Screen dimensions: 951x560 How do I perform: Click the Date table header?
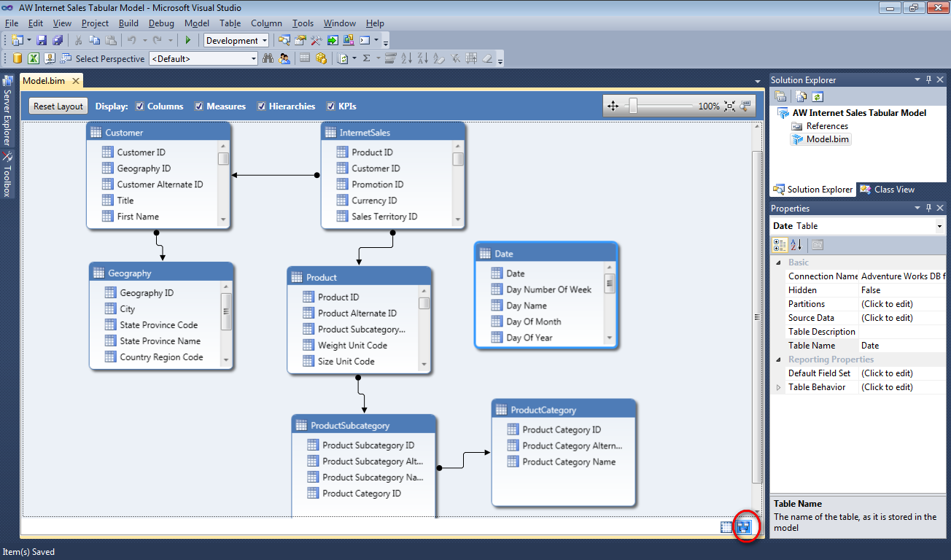pos(546,253)
